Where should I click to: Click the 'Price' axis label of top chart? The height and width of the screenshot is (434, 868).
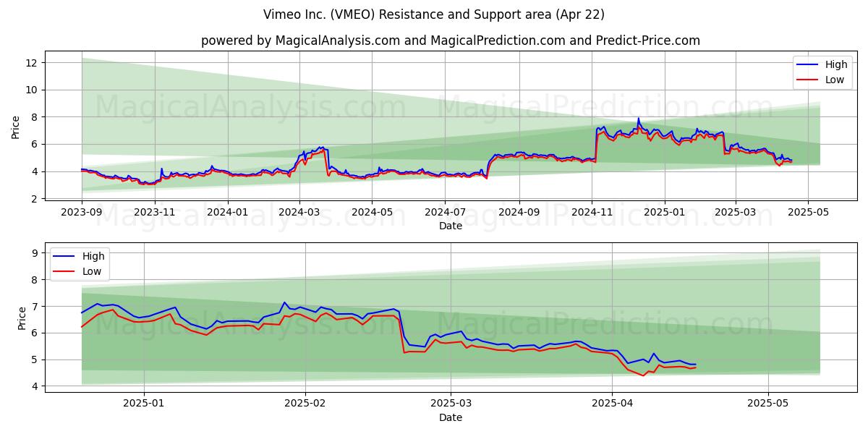point(16,127)
